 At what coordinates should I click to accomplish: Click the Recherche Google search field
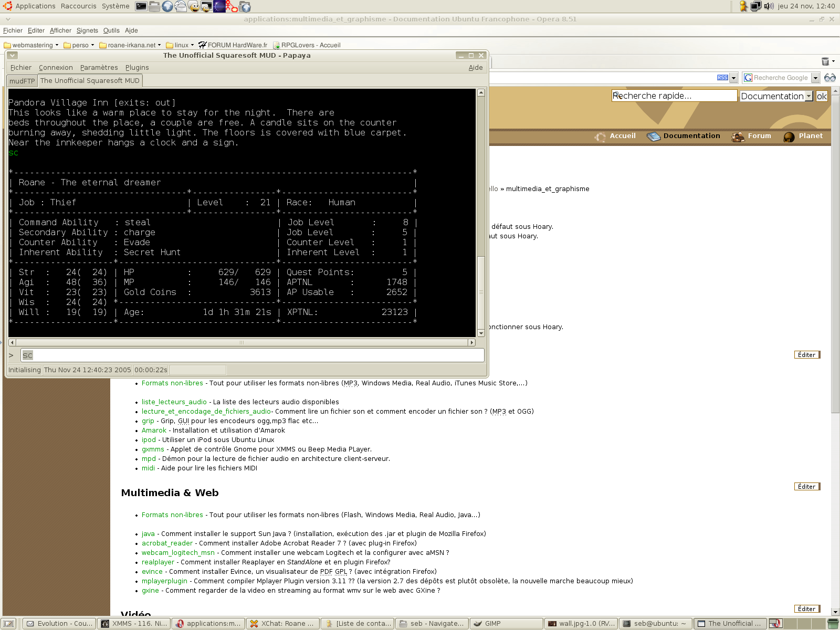tap(782, 78)
